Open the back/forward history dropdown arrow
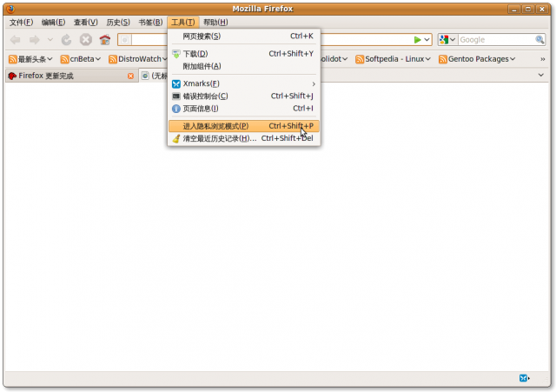556x392 pixels. click(50, 40)
